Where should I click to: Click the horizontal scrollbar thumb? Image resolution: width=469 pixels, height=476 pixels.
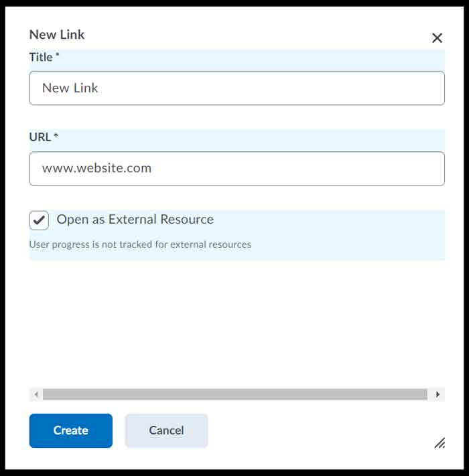(234, 394)
